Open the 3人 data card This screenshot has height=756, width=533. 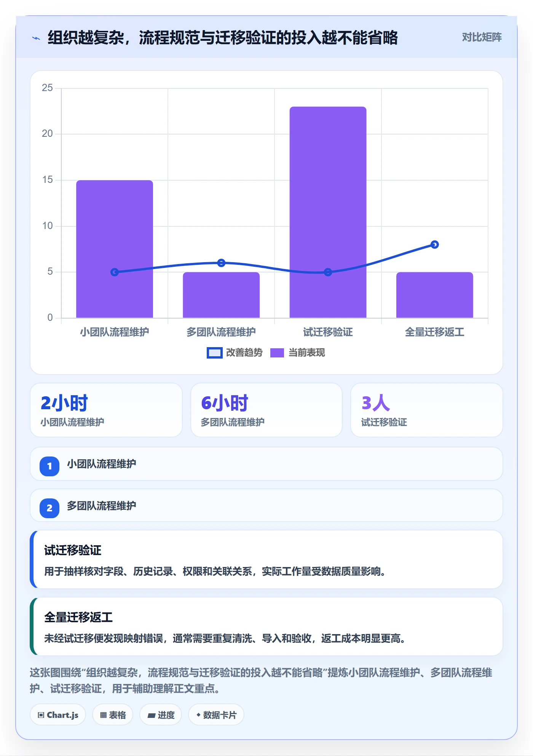[x=427, y=410]
